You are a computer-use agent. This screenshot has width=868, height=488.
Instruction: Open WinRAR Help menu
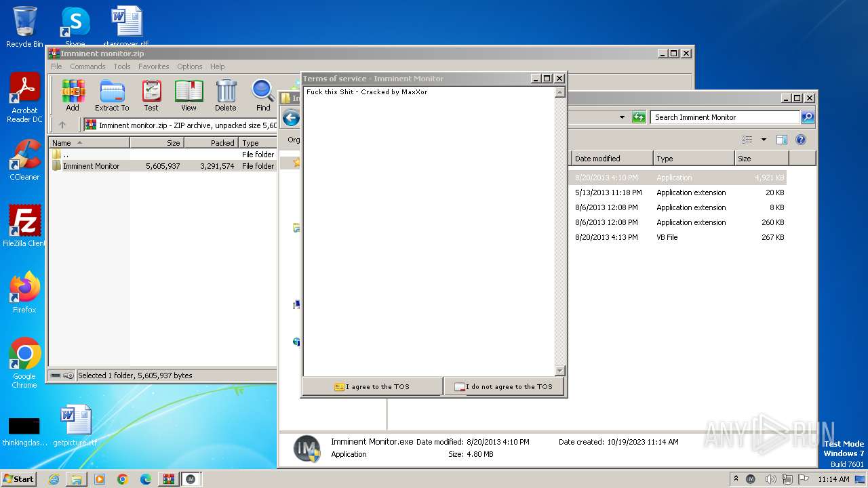[217, 66]
